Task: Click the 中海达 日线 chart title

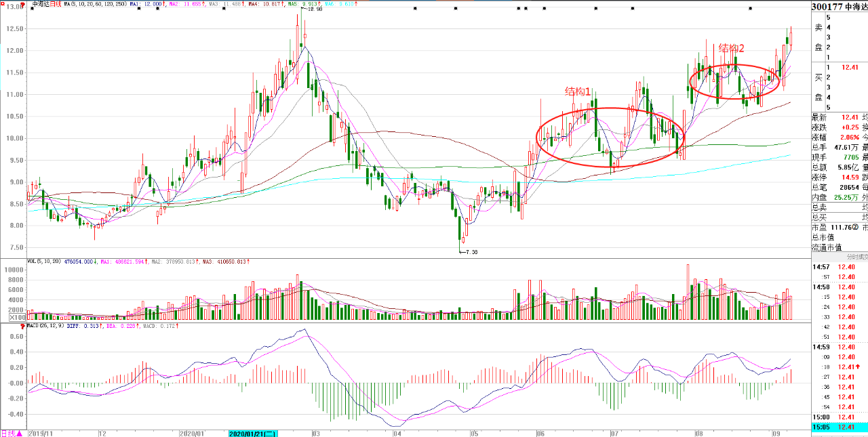Action: [x=47, y=4]
